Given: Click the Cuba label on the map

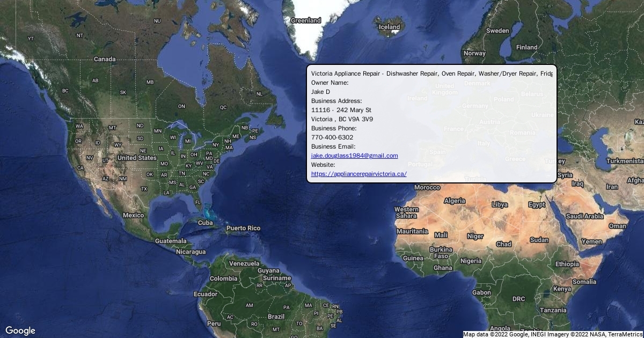Looking at the screenshot, I should (x=206, y=223).
